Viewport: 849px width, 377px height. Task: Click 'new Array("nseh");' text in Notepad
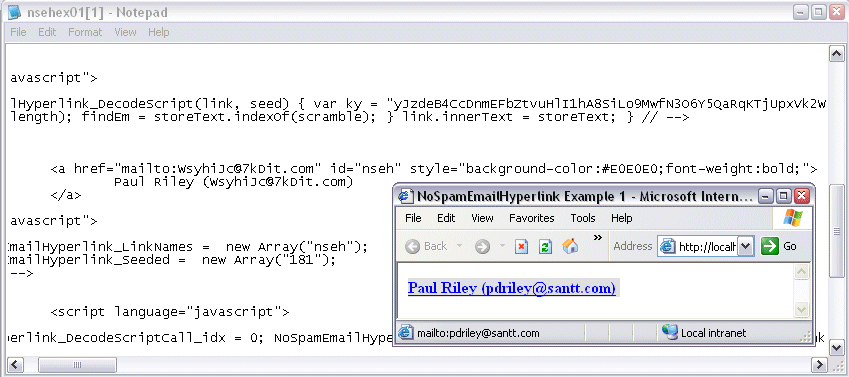tap(297, 247)
